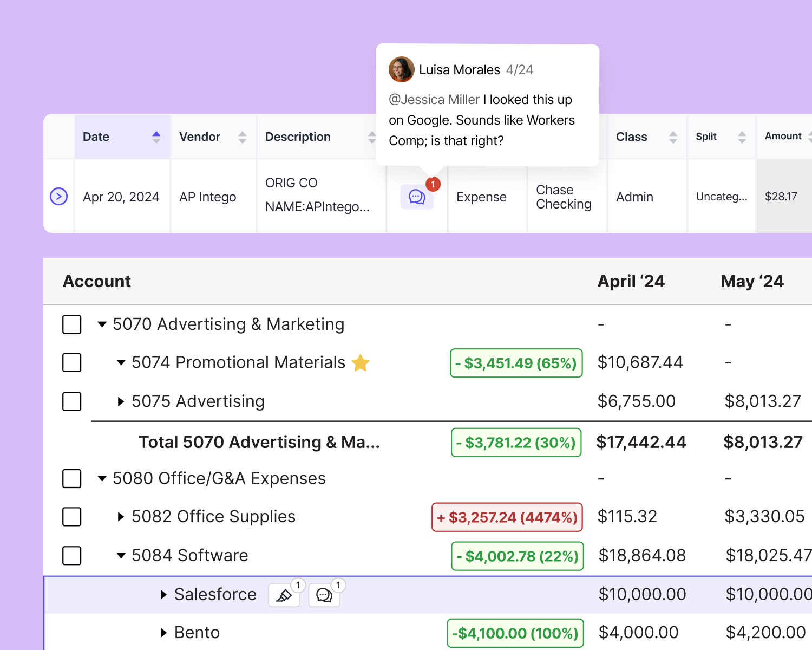Click the Date column header
The width and height of the screenshot is (812, 650).
click(x=96, y=136)
